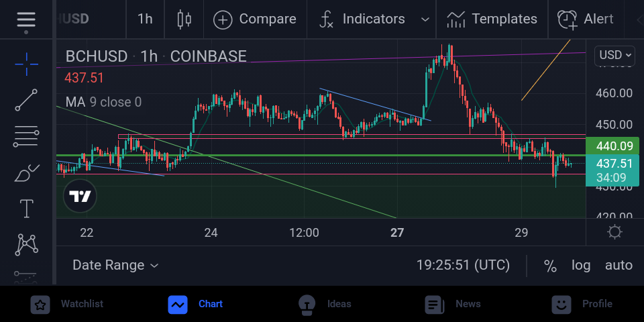Open the hamburger main menu
This screenshot has width=644, height=322.
pos(26,19)
